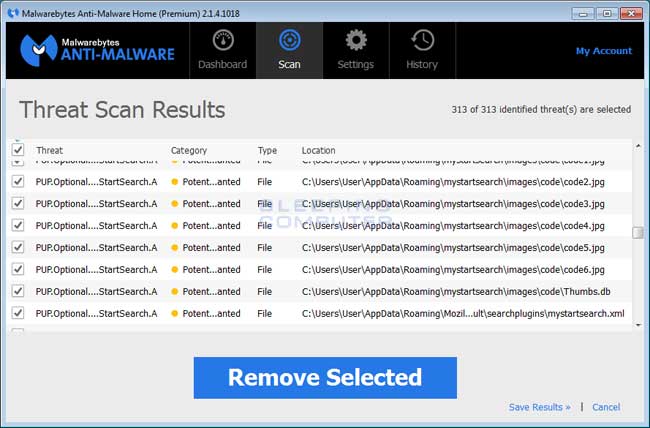Viewport: 650px width, 428px height.
Task: Click orange threat dot in Thumbs.db row
Action: point(175,292)
